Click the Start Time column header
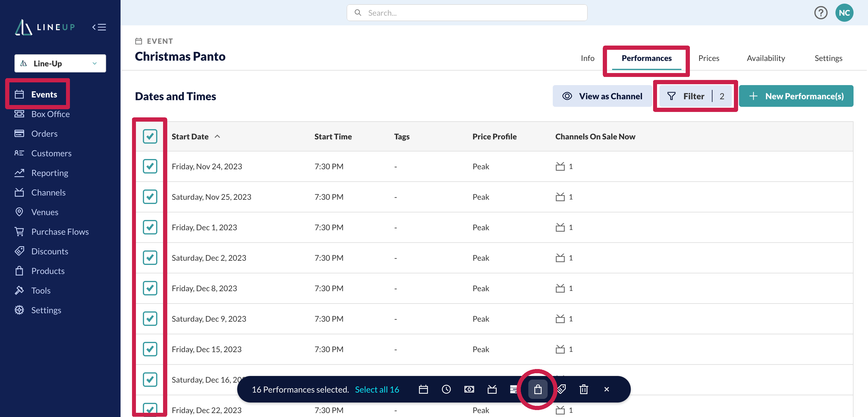The height and width of the screenshot is (417, 868). 333,136
